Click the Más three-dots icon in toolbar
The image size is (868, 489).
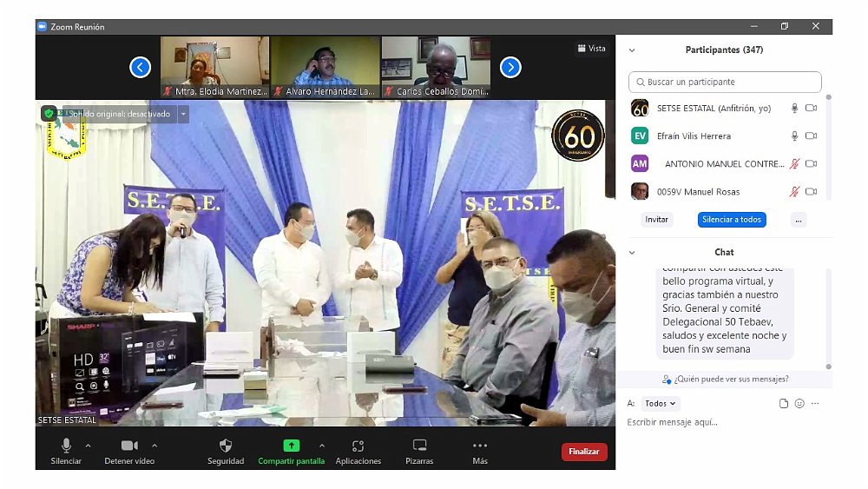tap(479, 446)
